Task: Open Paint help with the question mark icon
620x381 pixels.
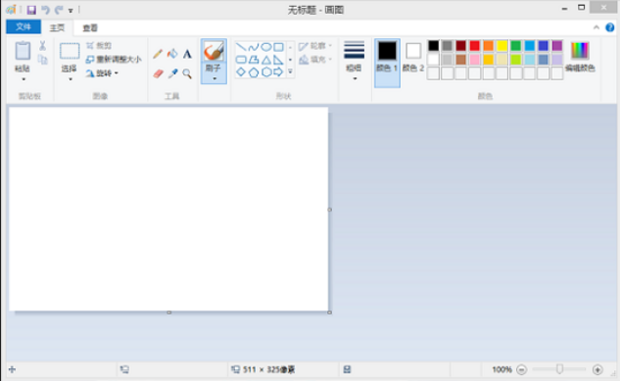Action: (610, 27)
